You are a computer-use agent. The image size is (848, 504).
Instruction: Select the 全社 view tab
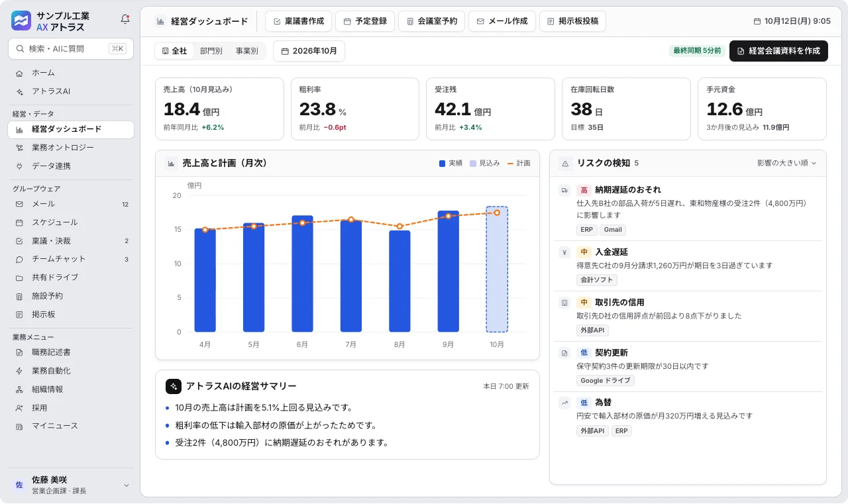(x=174, y=51)
